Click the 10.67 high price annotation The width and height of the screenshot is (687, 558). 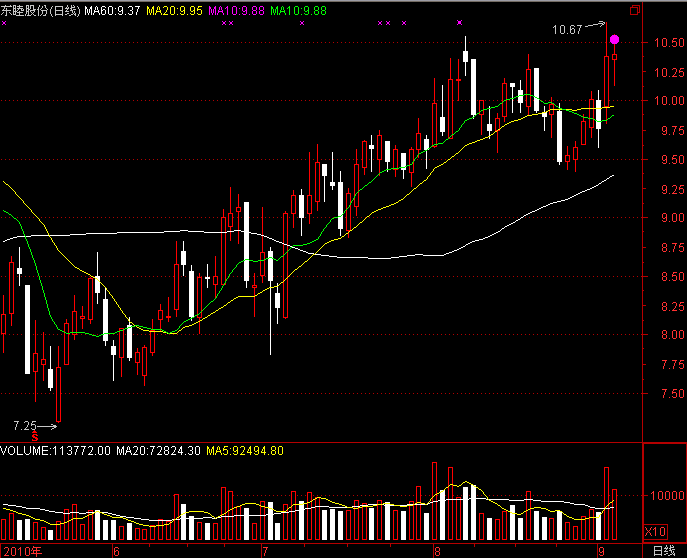(x=567, y=30)
